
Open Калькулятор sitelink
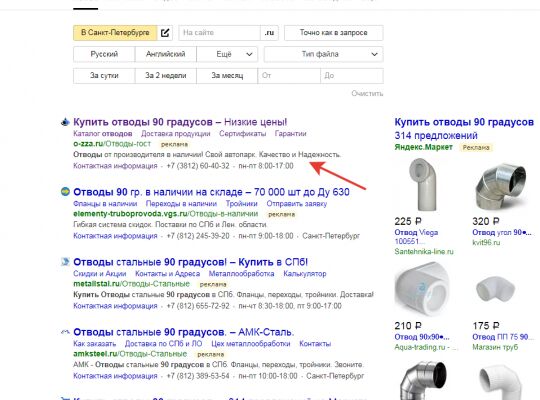305,274
